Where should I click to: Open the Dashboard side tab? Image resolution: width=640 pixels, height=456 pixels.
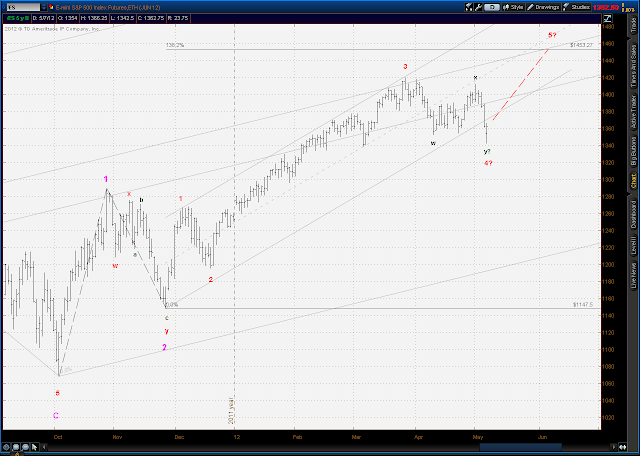634,216
